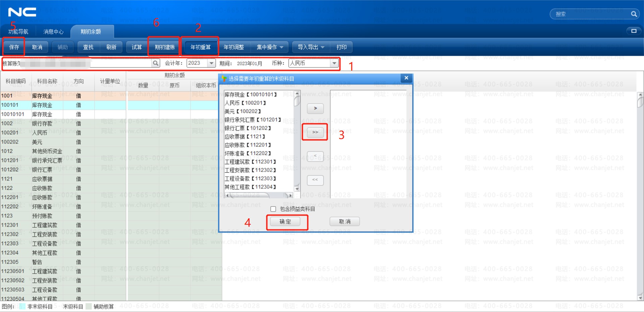Click the 科目编码 column header
This screenshot has width=644, height=312.
tap(16, 81)
